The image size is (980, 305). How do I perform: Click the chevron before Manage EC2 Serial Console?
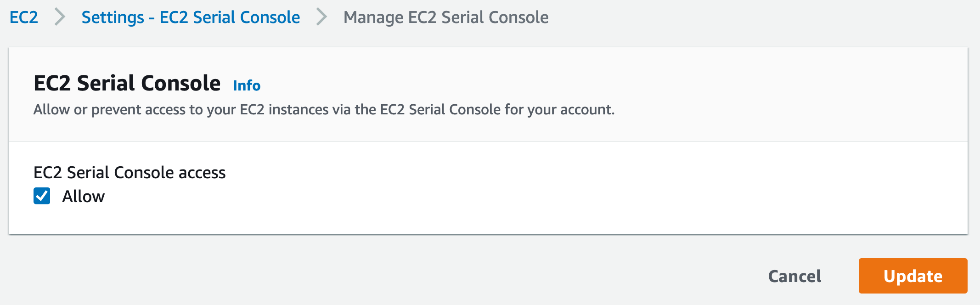click(321, 17)
